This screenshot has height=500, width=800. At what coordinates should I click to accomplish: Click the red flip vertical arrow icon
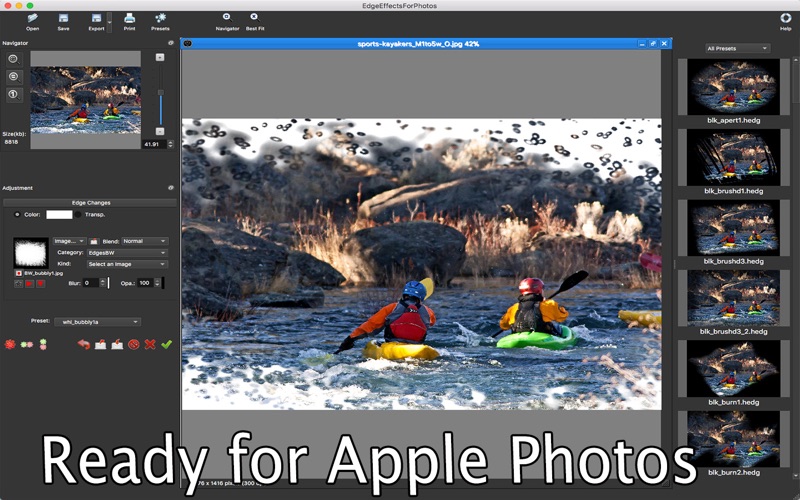(x=41, y=284)
